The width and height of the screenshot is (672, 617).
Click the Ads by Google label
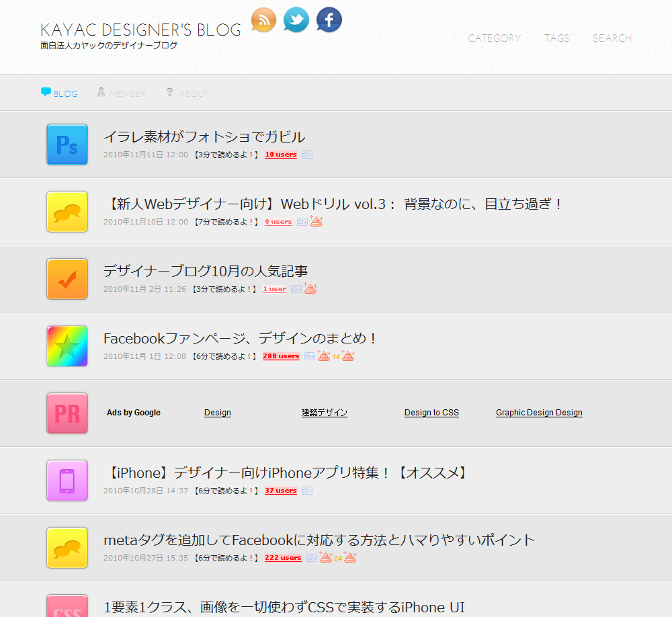(x=133, y=413)
